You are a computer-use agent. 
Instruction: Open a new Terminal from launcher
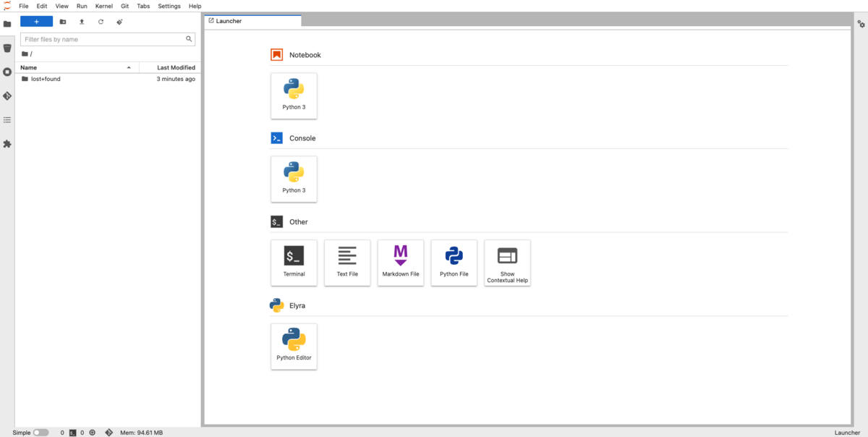[x=294, y=263]
